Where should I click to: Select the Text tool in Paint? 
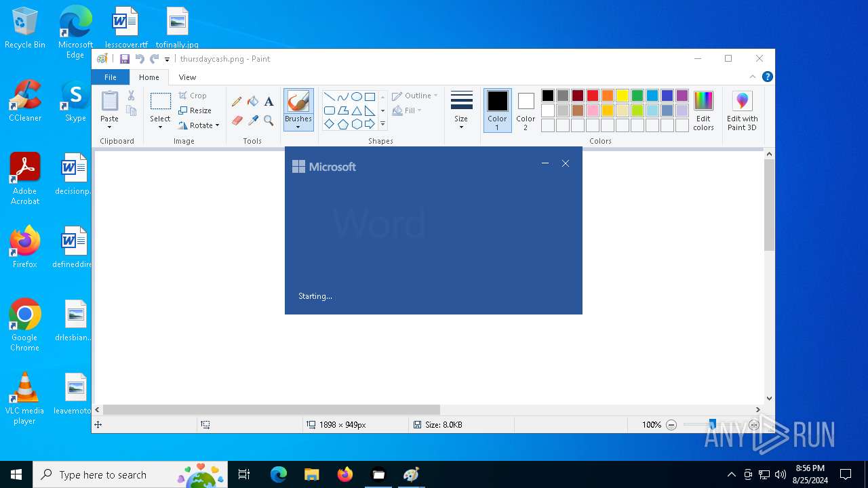pyautogui.click(x=269, y=102)
